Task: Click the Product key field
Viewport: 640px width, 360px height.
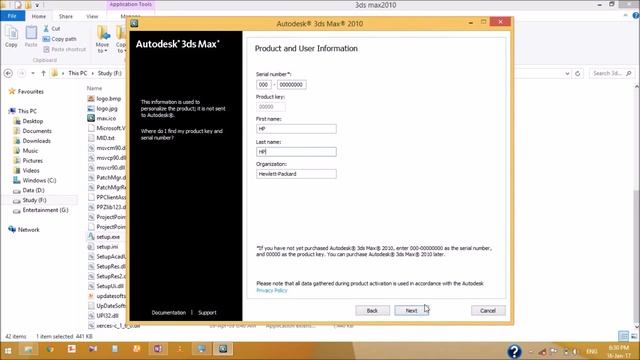Action: tap(271, 107)
